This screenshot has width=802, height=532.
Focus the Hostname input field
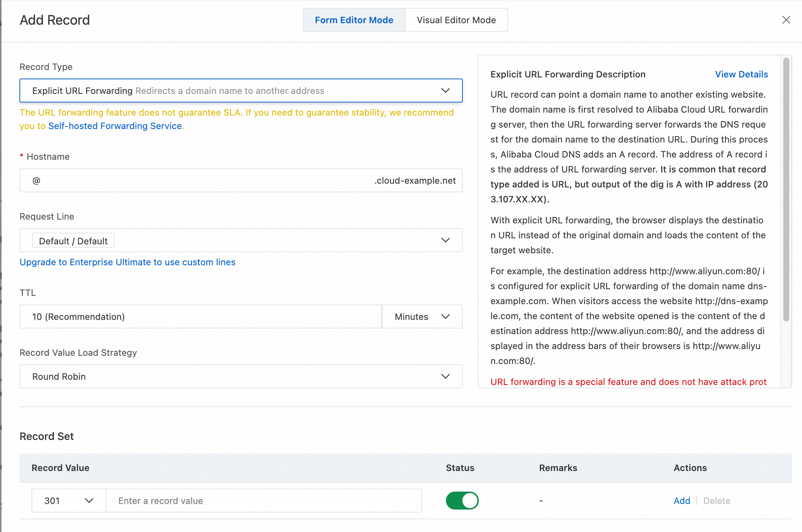click(x=202, y=181)
